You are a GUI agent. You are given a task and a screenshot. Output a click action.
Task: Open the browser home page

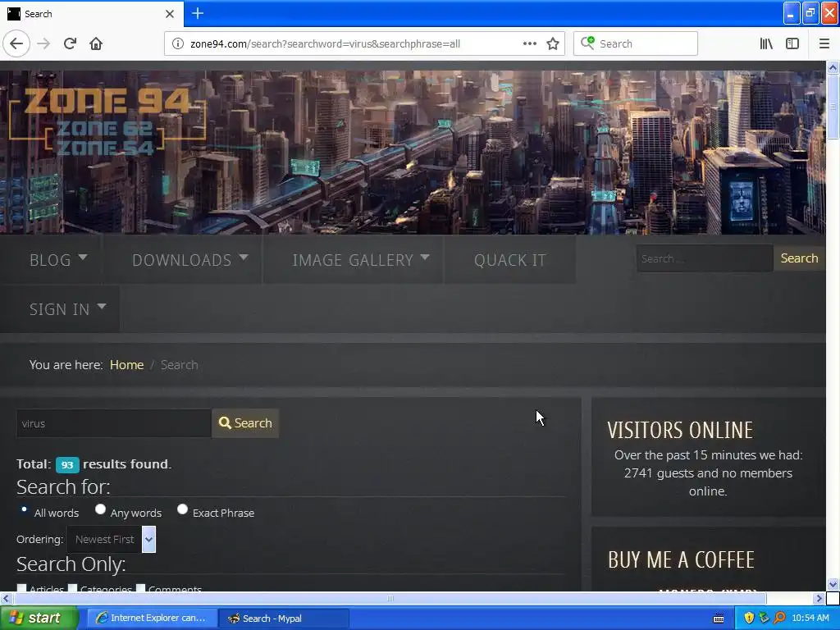click(96, 43)
